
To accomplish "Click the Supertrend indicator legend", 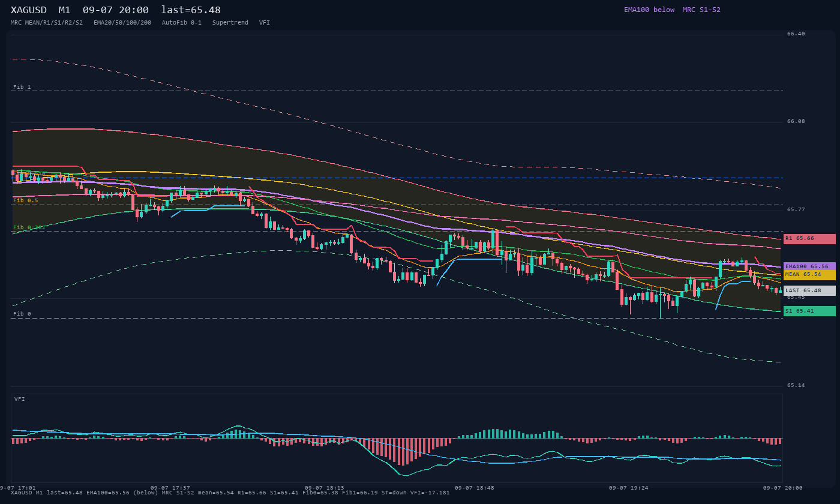I will pos(230,23).
